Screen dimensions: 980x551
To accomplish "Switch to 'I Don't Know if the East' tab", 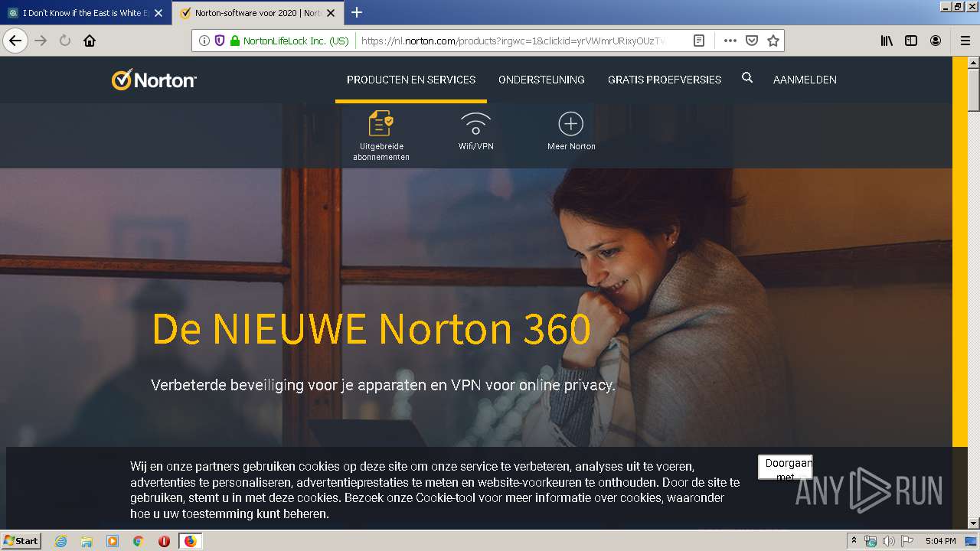I will tap(85, 13).
